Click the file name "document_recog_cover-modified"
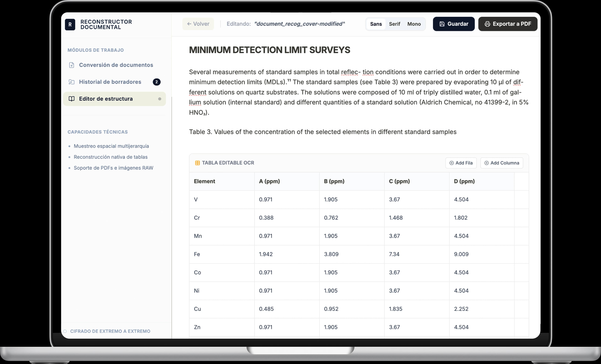601x364 pixels. click(x=299, y=24)
